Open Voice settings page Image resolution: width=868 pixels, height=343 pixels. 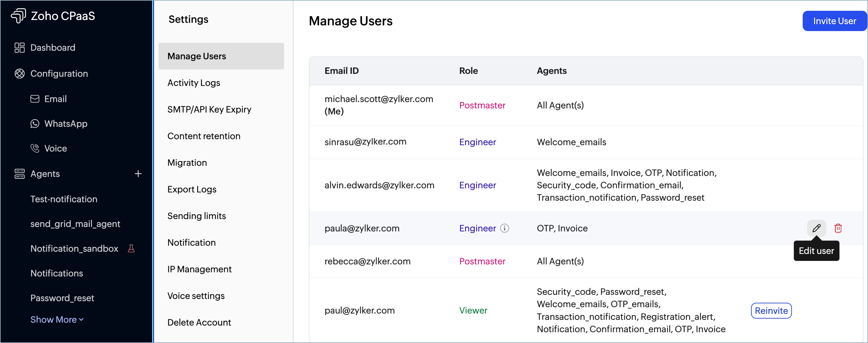[196, 295]
